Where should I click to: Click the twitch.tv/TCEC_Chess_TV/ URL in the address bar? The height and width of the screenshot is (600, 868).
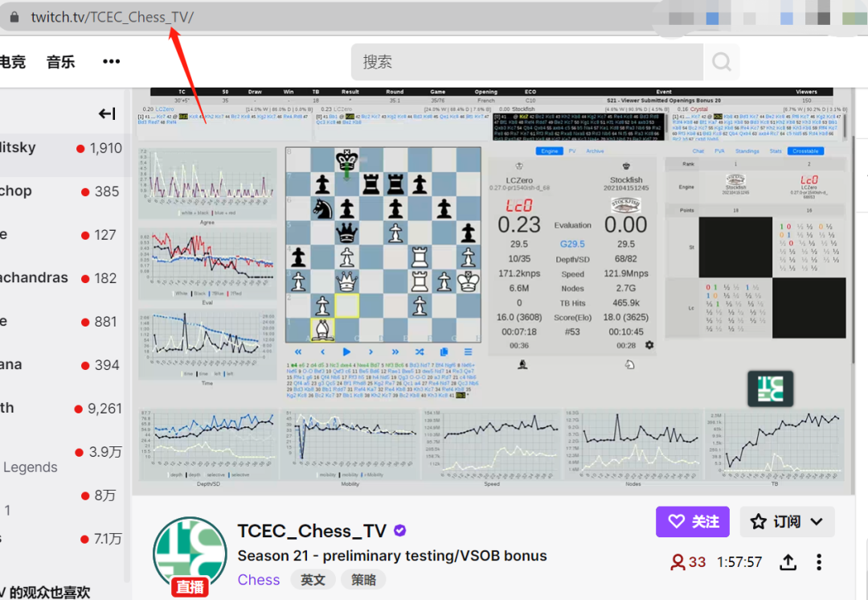pyautogui.click(x=113, y=17)
